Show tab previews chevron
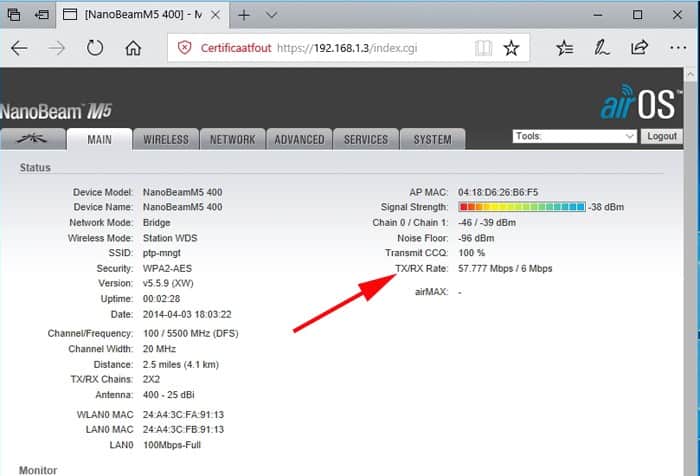The width and height of the screenshot is (700, 476). tap(271, 15)
